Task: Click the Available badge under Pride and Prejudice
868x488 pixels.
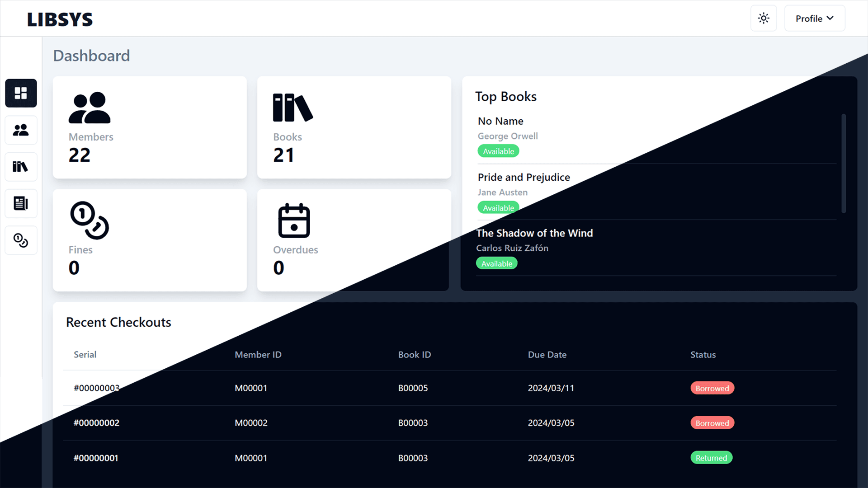Action: pos(498,207)
